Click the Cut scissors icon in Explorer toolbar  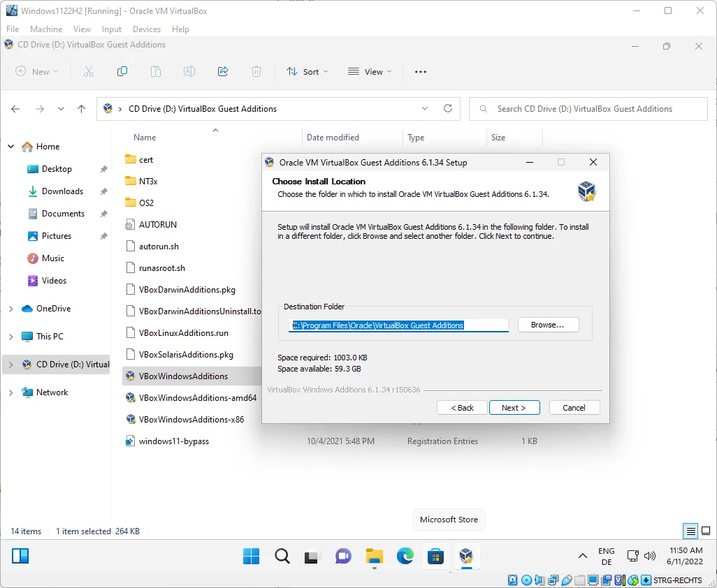coord(89,72)
